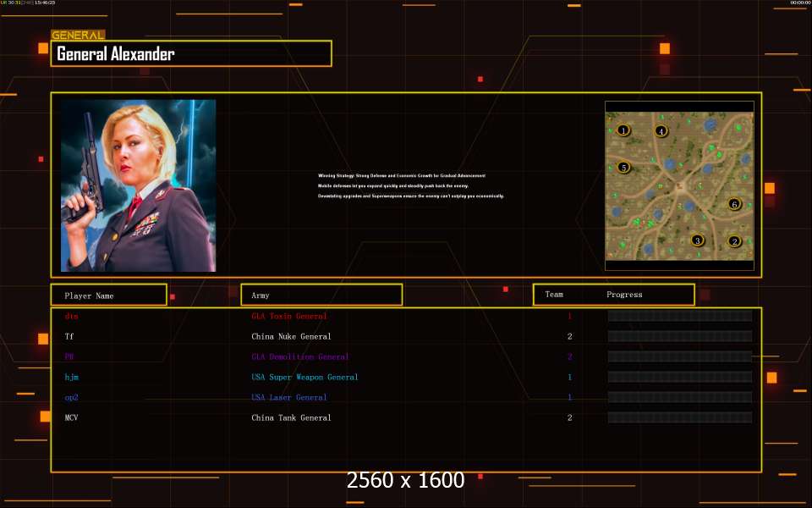Screen dimensions: 812x508
Task: Click the MCV player name
Action: 71,417
